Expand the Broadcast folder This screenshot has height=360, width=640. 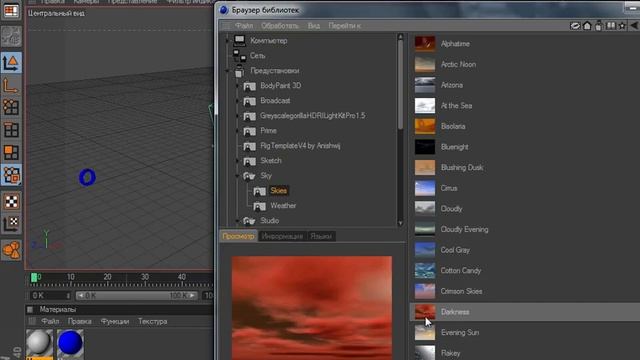point(238,101)
